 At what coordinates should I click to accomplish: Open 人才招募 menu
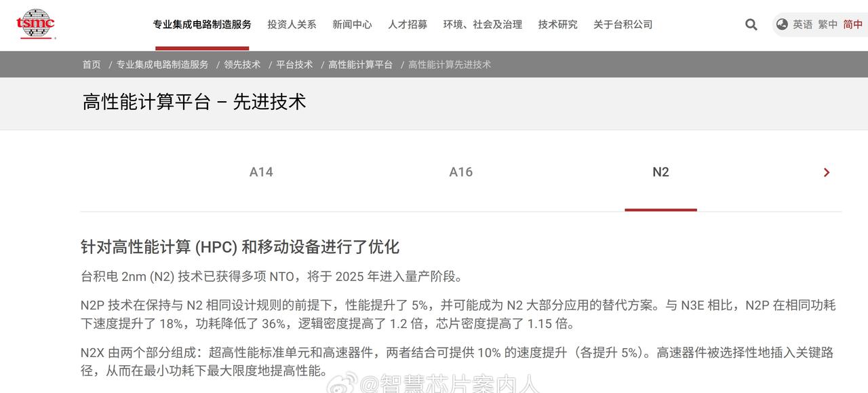coord(408,24)
